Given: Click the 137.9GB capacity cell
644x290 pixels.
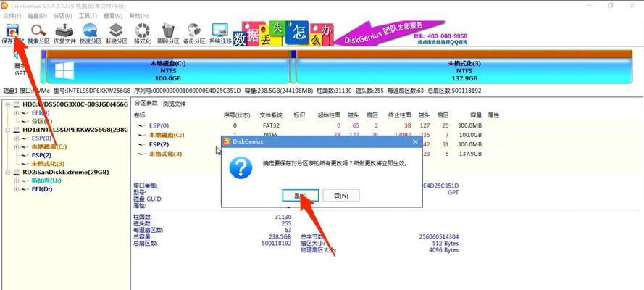Looking at the screenshot, I should click(470, 154).
